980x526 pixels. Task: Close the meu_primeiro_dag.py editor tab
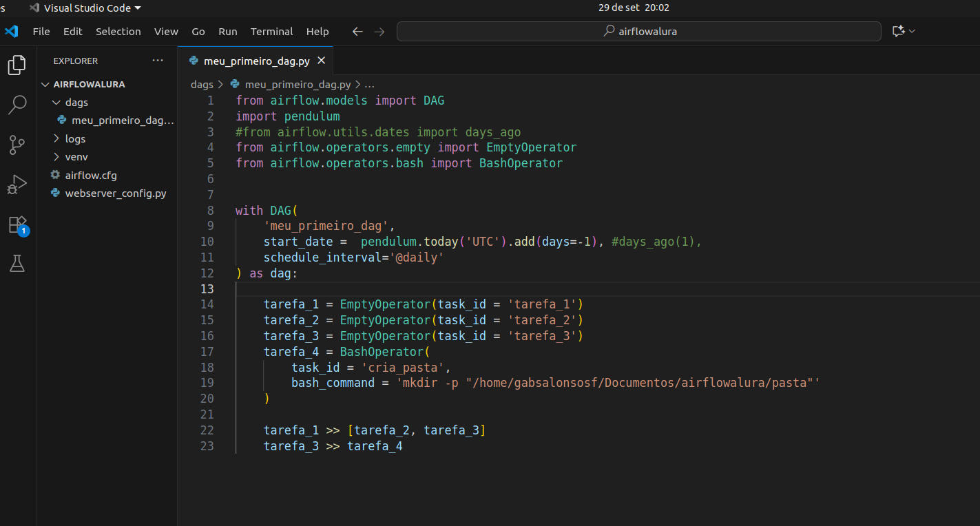(x=321, y=61)
